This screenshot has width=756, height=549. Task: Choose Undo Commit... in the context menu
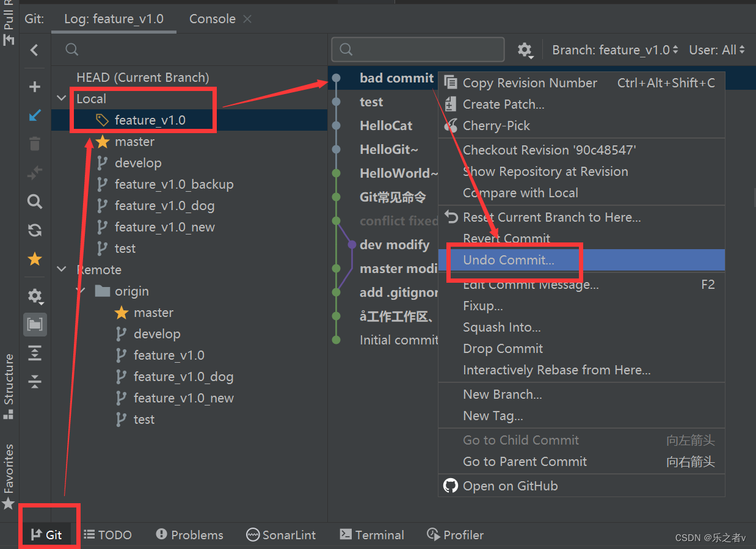(x=581, y=260)
